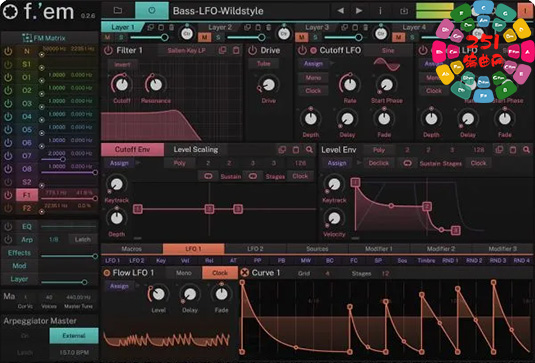Toggle loop icon beside Cutoff Env Sustain
This screenshot has width=535, height=363.
(x=208, y=176)
